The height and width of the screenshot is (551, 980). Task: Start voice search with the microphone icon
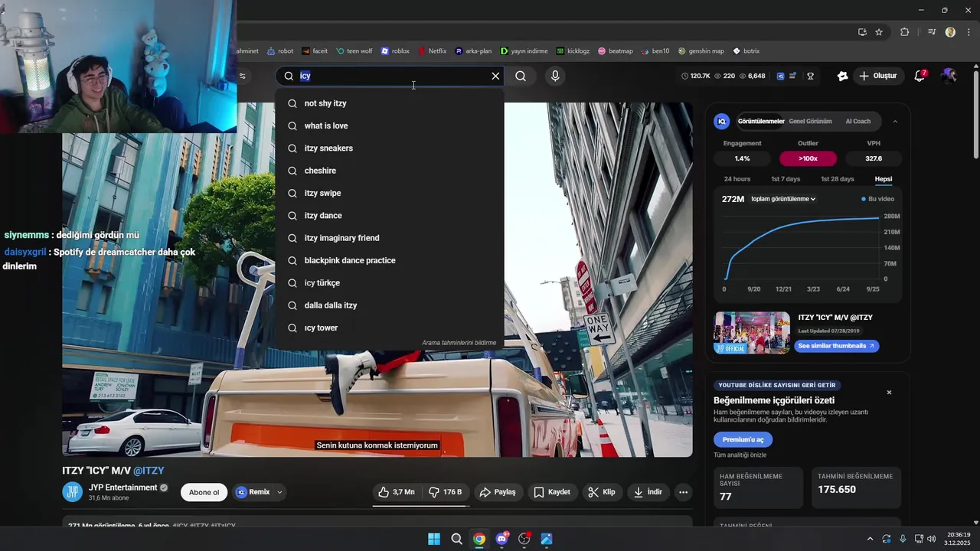555,76
